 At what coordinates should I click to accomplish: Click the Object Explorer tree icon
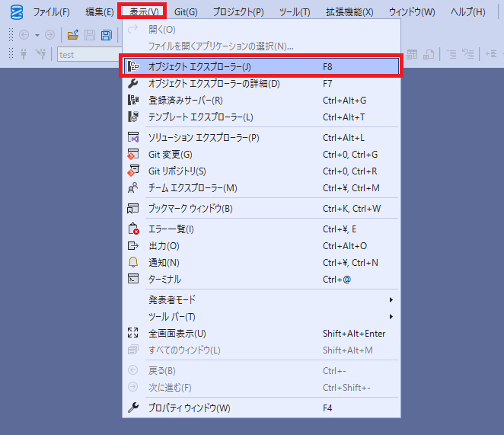[x=133, y=66]
